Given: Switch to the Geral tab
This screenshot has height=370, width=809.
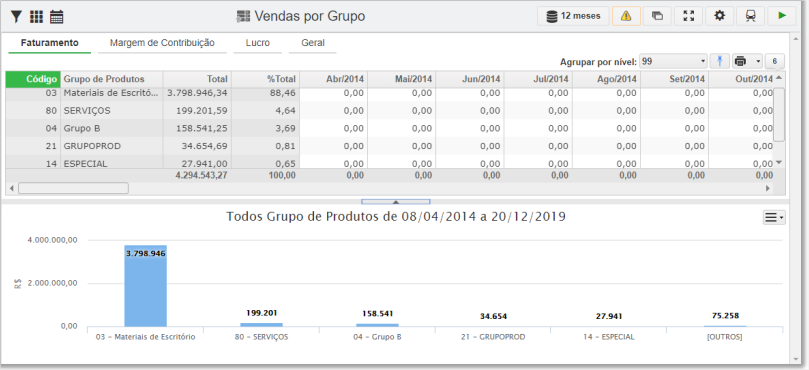Looking at the screenshot, I should (313, 43).
